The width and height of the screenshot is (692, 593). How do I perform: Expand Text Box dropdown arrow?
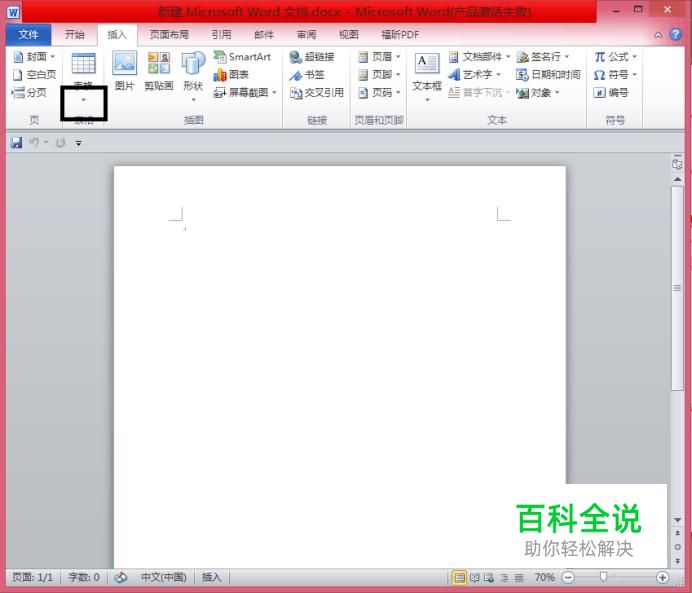[427, 100]
